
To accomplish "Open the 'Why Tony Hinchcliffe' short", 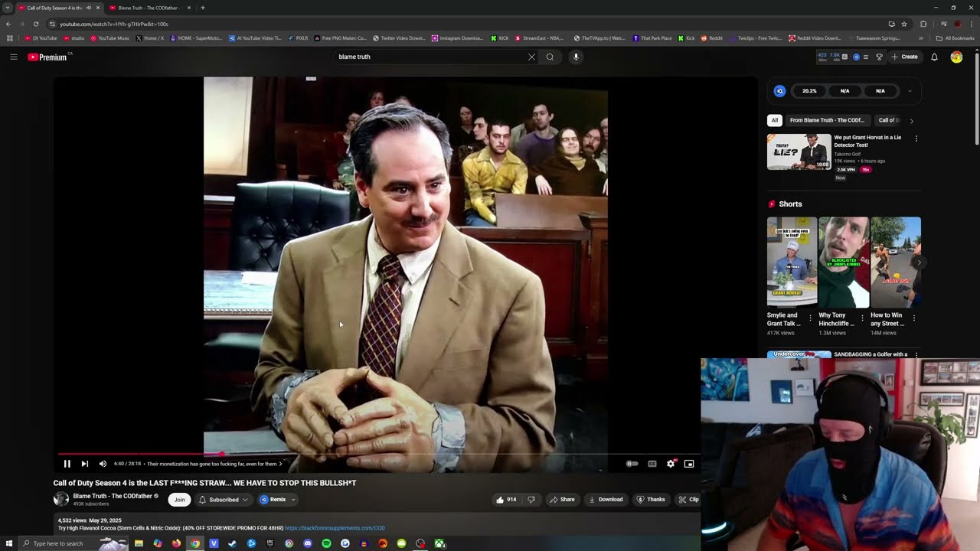I will 844,262.
